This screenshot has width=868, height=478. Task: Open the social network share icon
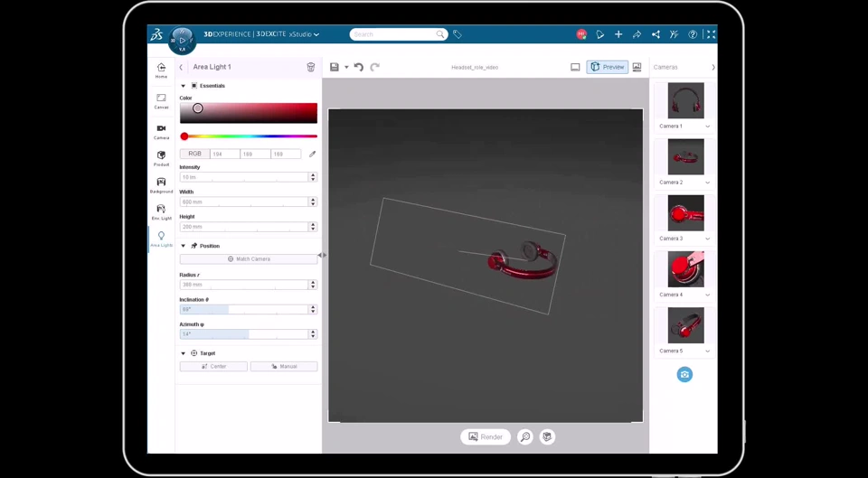coord(656,34)
